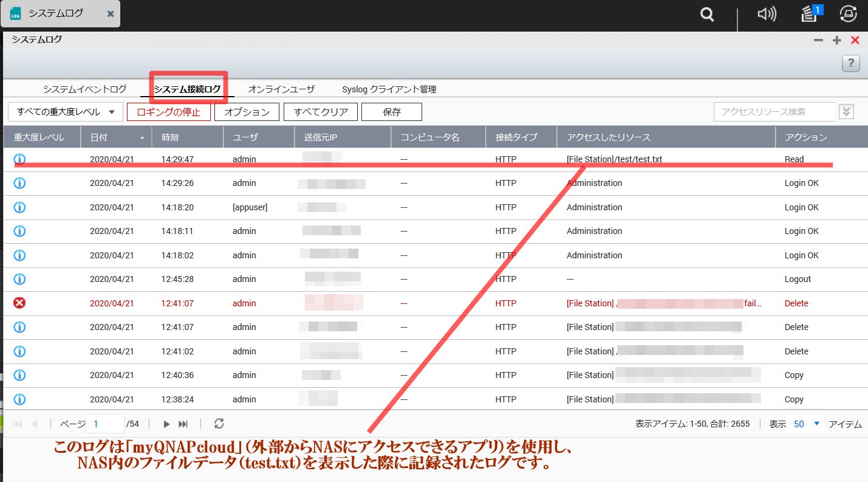Click the アクセスリソース検索 search field
This screenshot has height=482, width=868.
774,112
